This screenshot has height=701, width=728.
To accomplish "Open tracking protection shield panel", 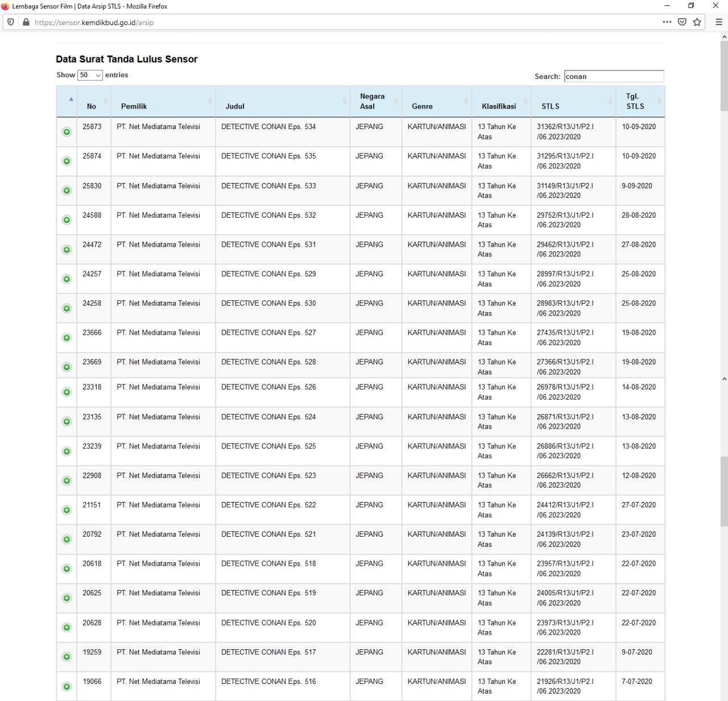I will coord(11,22).
